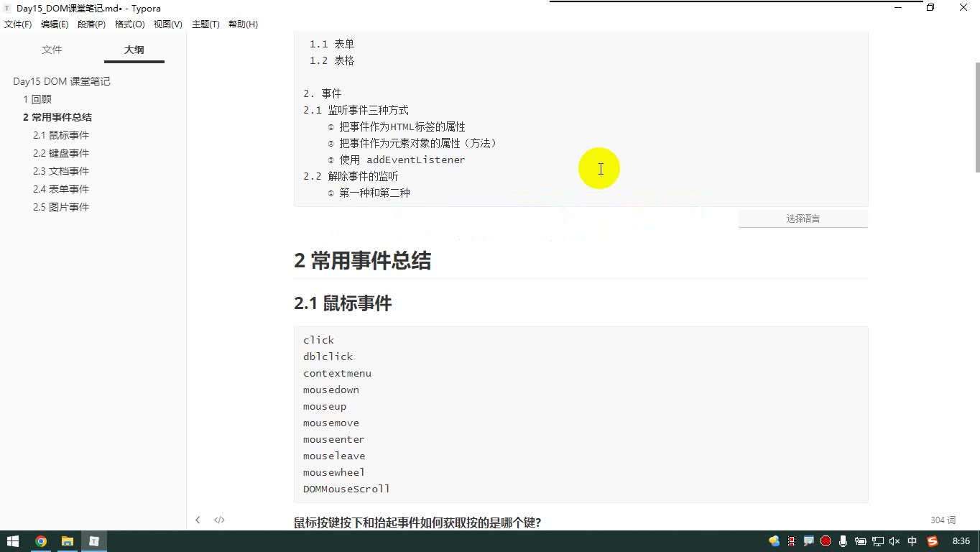
Task: Place cursor in 2.1 鼠标事件 heading
Action: tap(343, 303)
